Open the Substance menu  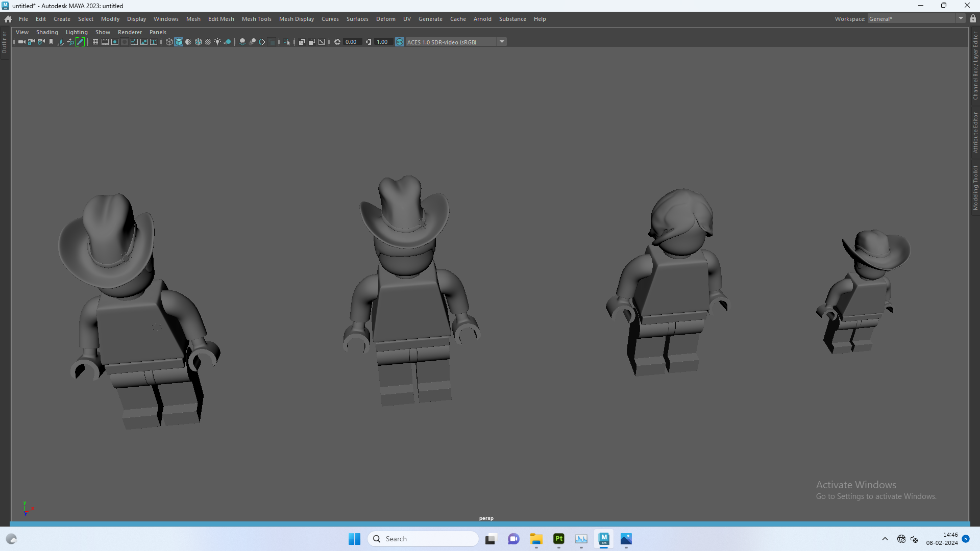tap(512, 19)
